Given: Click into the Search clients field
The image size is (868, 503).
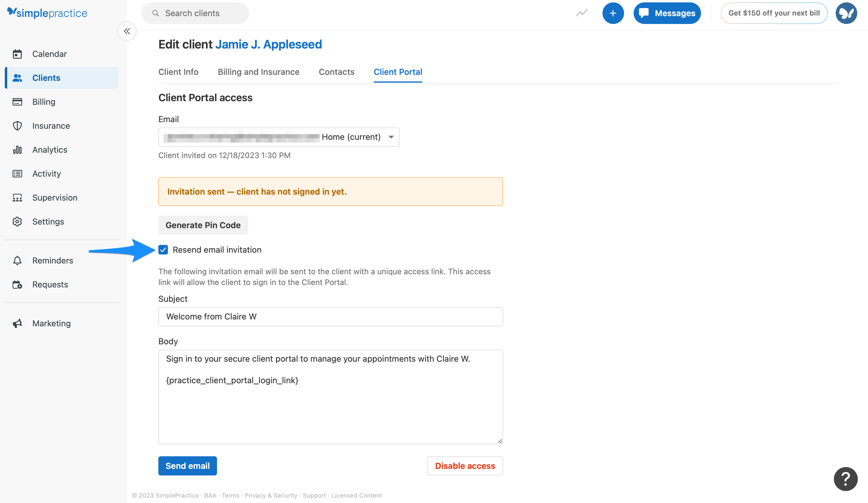Looking at the screenshot, I should (x=195, y=13).
